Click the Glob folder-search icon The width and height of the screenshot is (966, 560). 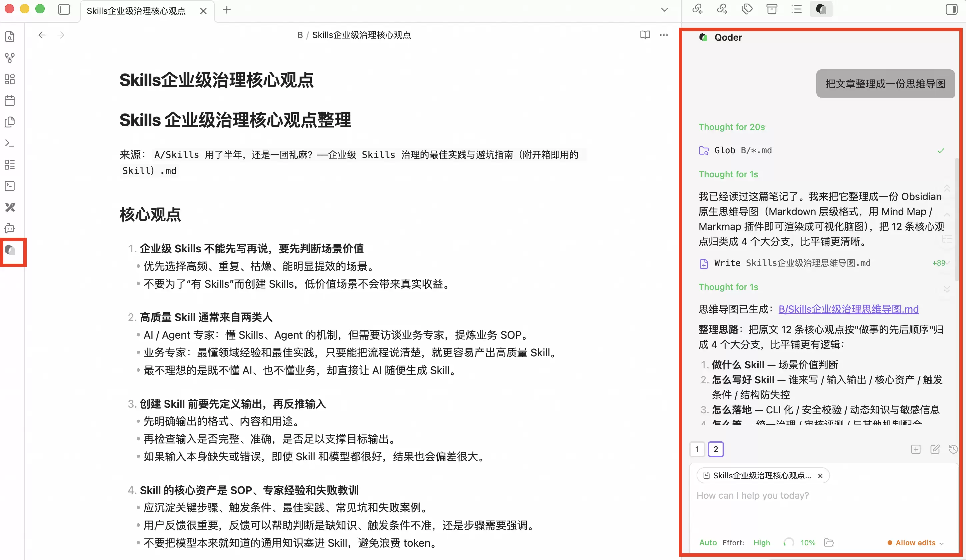tap(704, 151)
